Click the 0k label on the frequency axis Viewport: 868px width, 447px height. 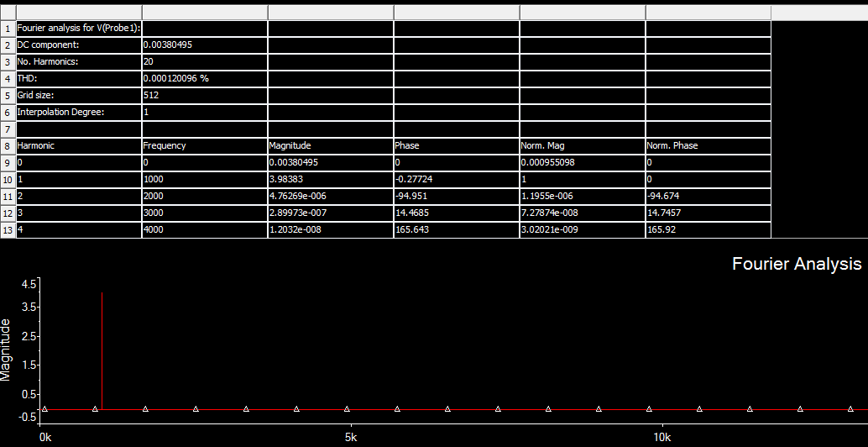point(46,437)
